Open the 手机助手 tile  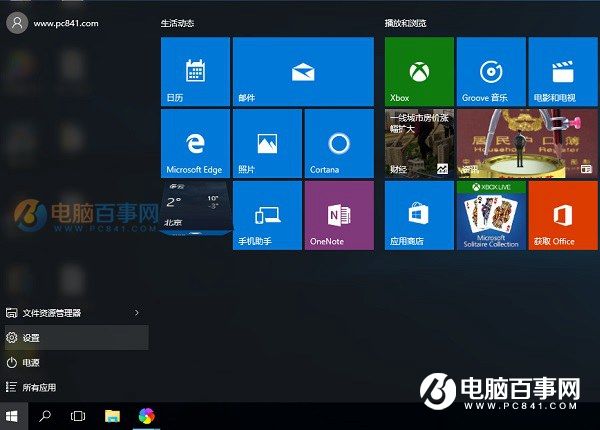[x=267, y=215]
